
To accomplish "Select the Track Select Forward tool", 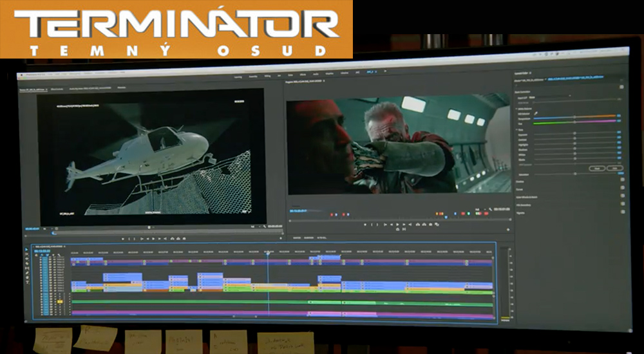I will pyautogui.click(x=26, y=254).
